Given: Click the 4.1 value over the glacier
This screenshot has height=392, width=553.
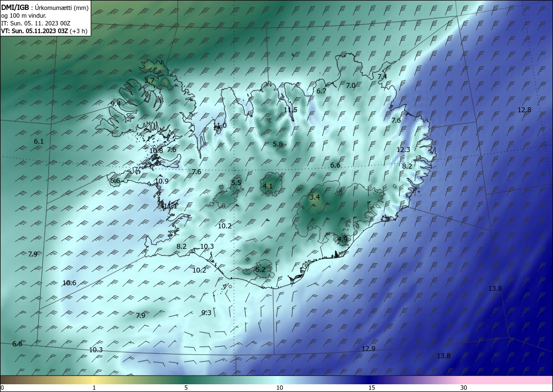Looking at the screenshot, I should click(x=268, y=186).
